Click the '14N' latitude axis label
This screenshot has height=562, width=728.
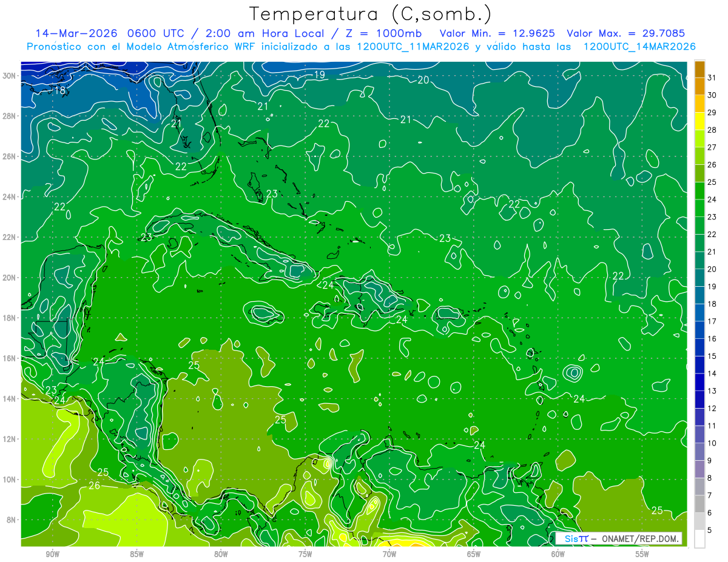pos(10,398)
